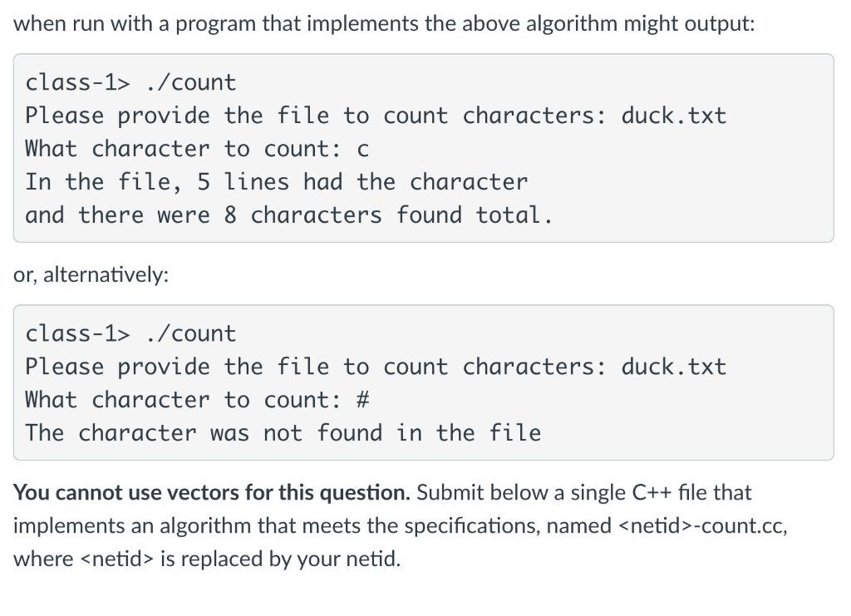The width and height of the screenshot is (851, 616).
Task: Click the "What character to count: c" line
Action: 197,149
